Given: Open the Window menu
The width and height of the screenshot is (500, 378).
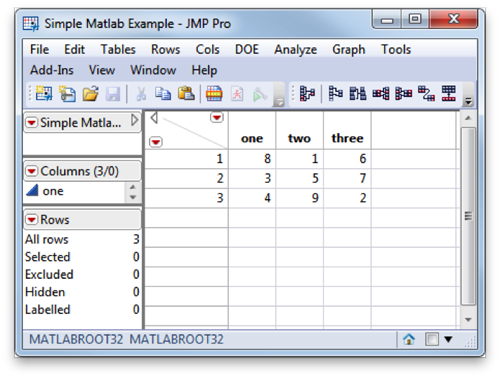Looking at the screenshot, I should 153,70.
